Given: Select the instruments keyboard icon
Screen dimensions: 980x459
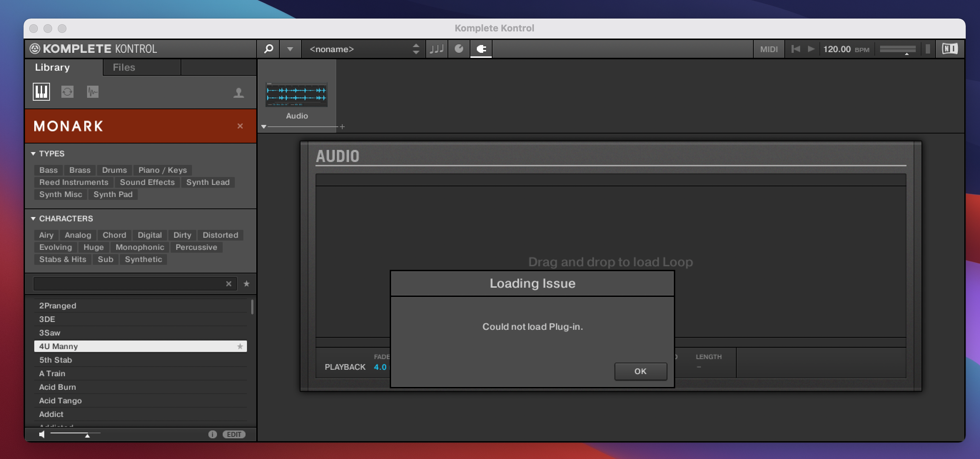Looking at the screenshot, I should coord(41,92).
